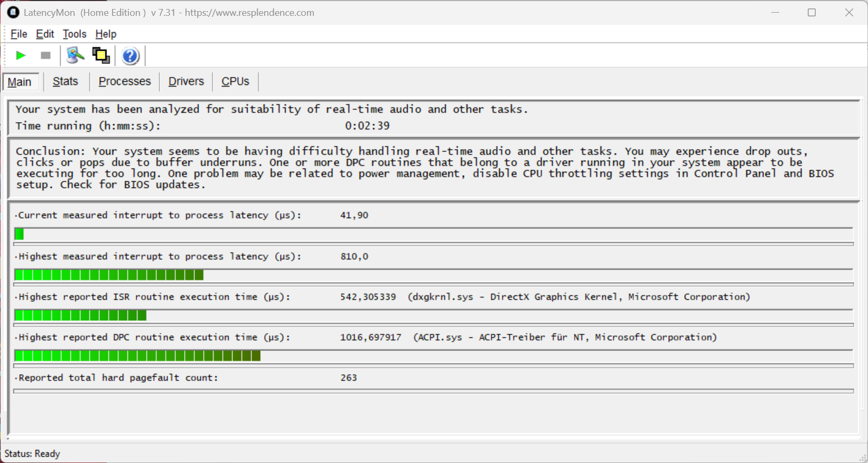
Task: Stop monitoring with the gray stop icon
Action: coord(46,55)
